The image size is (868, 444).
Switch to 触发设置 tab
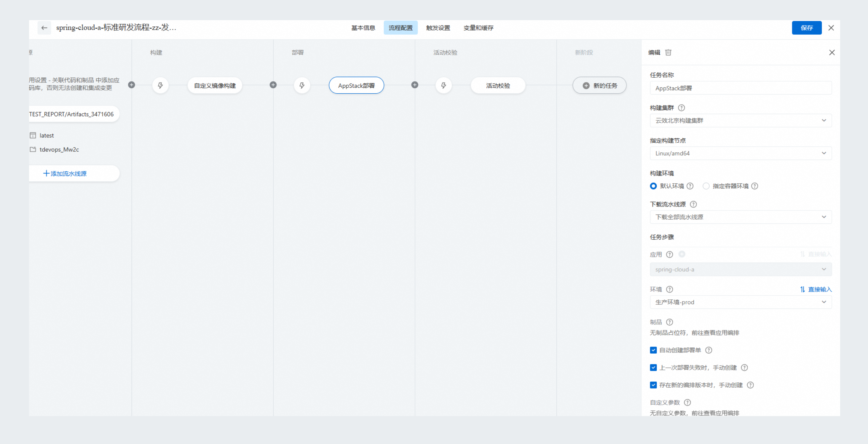(438, 28)
